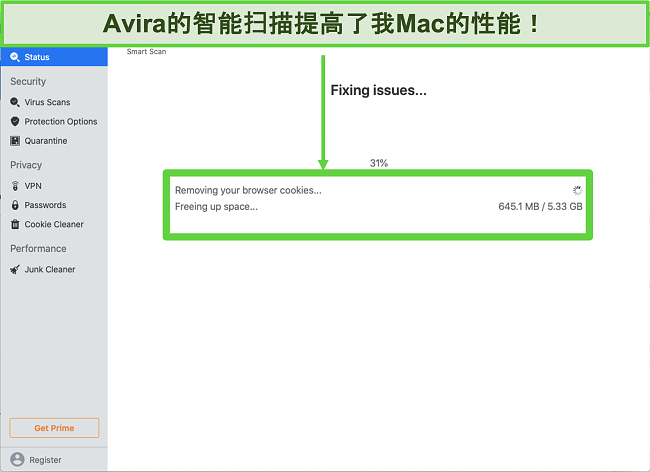The image size is (650, 472).
Task: Open the Status section
Action: point(54,57)
